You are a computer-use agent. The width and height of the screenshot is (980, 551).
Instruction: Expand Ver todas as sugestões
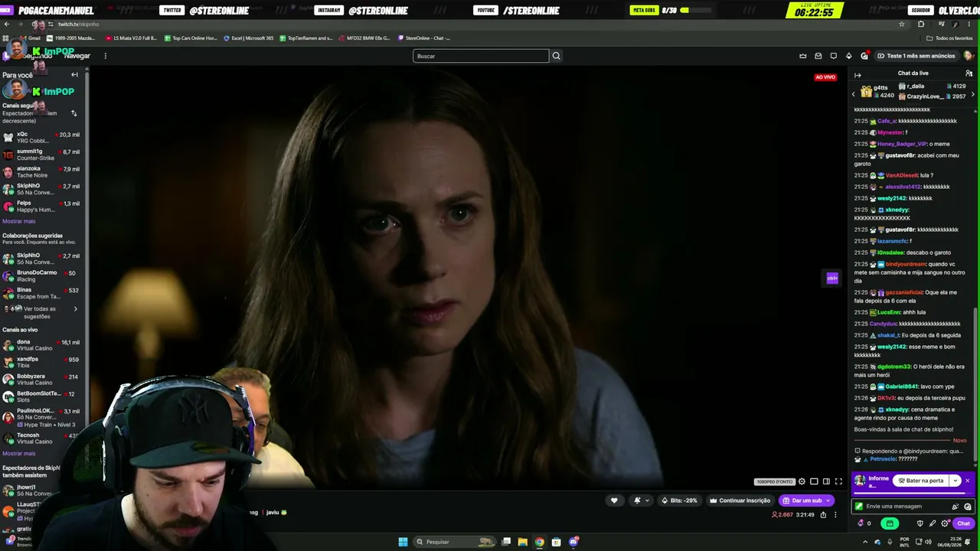click(x=43, y=312)
